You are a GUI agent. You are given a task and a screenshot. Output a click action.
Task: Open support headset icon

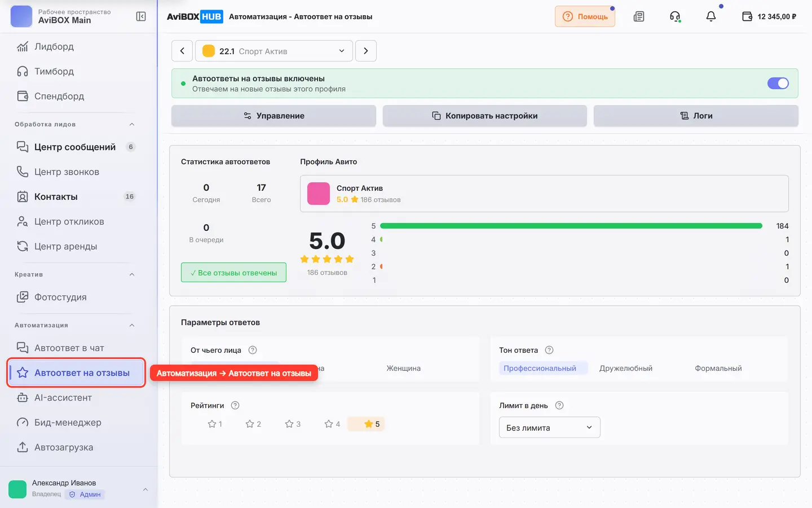pyautogui.click(x=675, y=16)
